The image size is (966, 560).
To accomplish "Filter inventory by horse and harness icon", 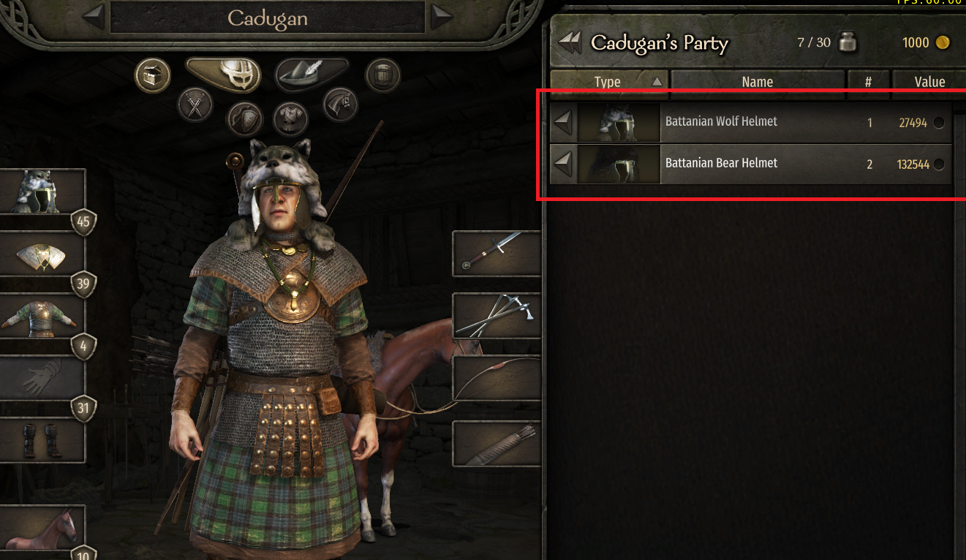I will coord(340,105).
